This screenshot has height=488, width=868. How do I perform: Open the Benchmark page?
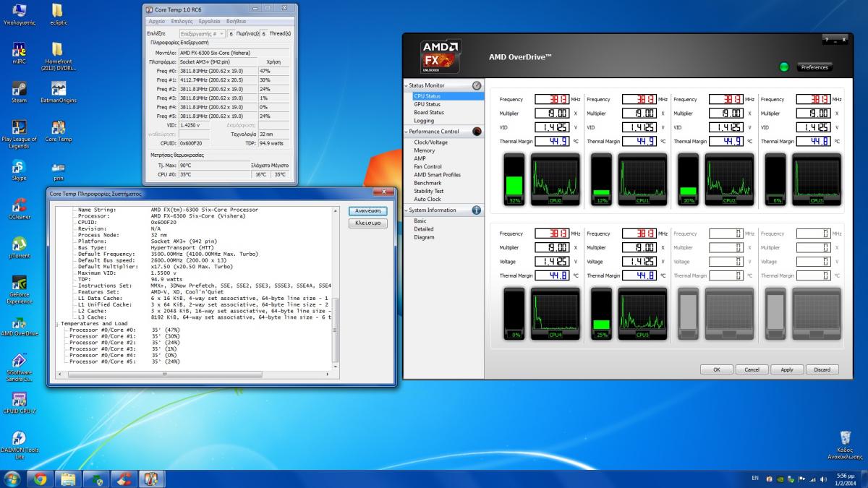point(427,183)
